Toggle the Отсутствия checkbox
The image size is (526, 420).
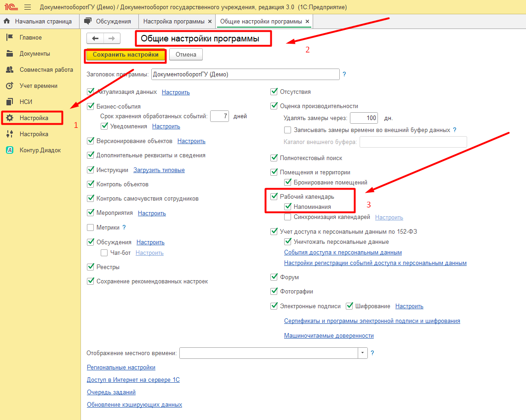click(274, 92)
